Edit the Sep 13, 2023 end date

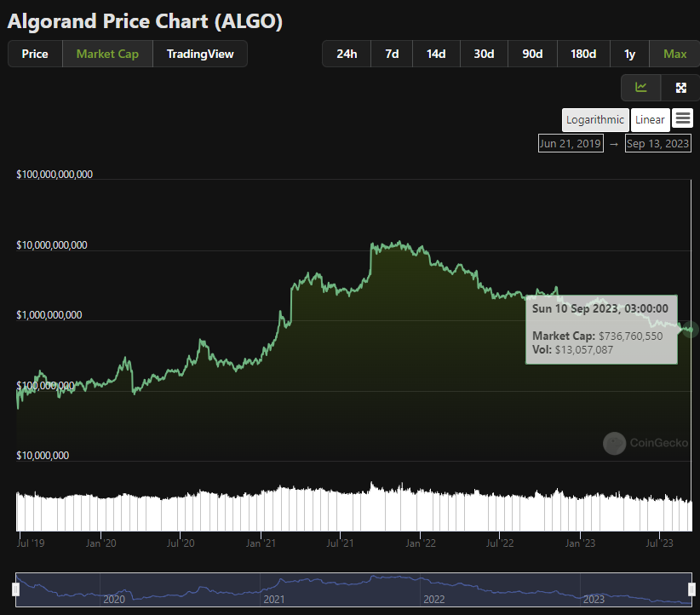658,143
